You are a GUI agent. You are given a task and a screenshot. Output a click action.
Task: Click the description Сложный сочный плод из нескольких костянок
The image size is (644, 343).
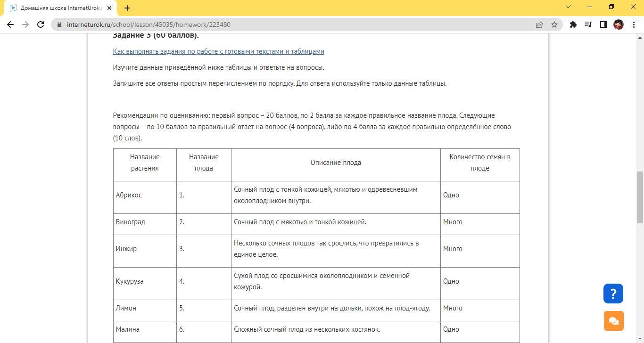click(x=307, y=329)
